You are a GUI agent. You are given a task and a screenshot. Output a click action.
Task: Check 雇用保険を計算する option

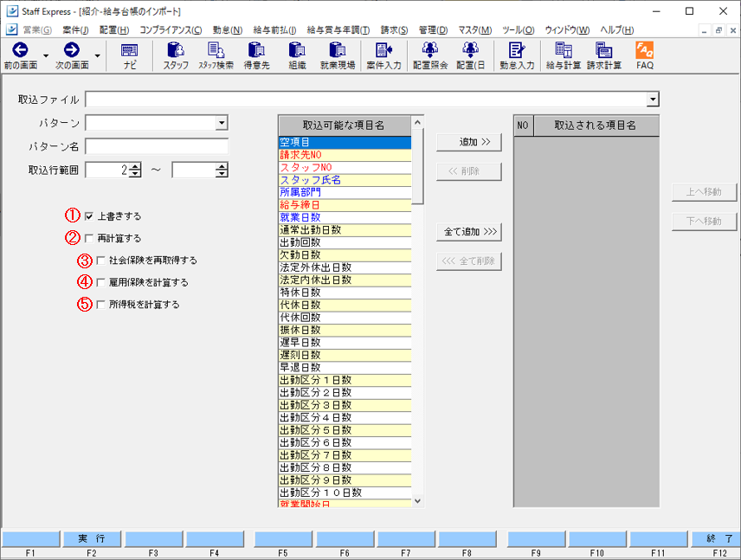[100, 283]
